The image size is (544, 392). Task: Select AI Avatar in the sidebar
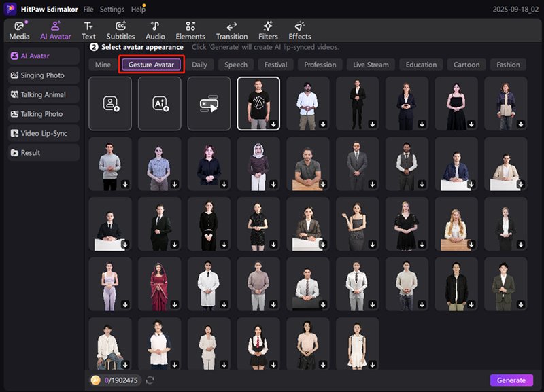click(44, 56)
